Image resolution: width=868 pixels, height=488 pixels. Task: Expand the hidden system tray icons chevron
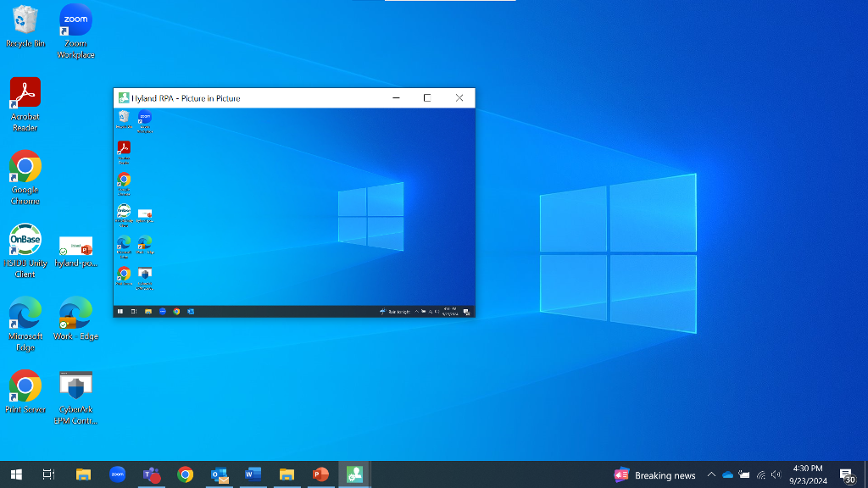click(711, 475)
